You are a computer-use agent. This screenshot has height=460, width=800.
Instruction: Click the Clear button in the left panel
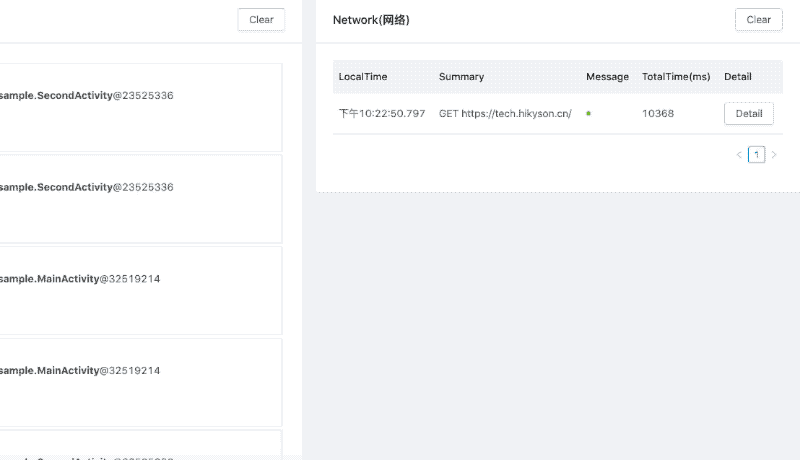(x=261, y=20)
